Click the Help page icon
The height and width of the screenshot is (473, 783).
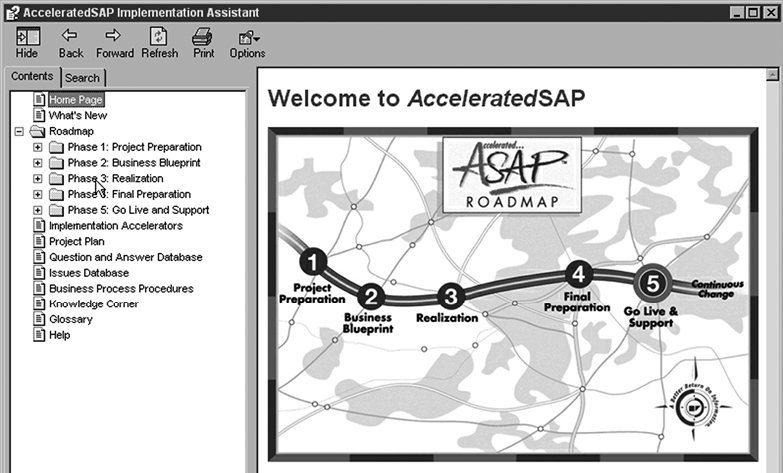coord(39,335)
